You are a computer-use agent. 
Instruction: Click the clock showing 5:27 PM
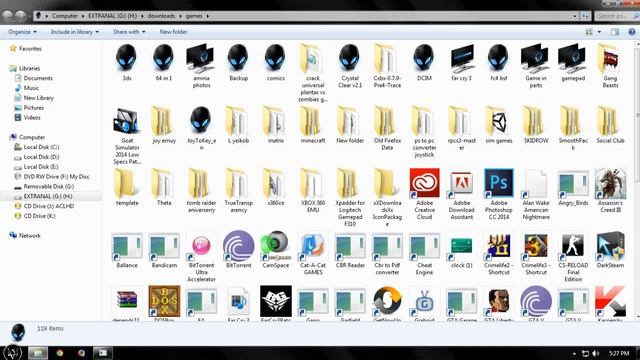tap(619, 353)
